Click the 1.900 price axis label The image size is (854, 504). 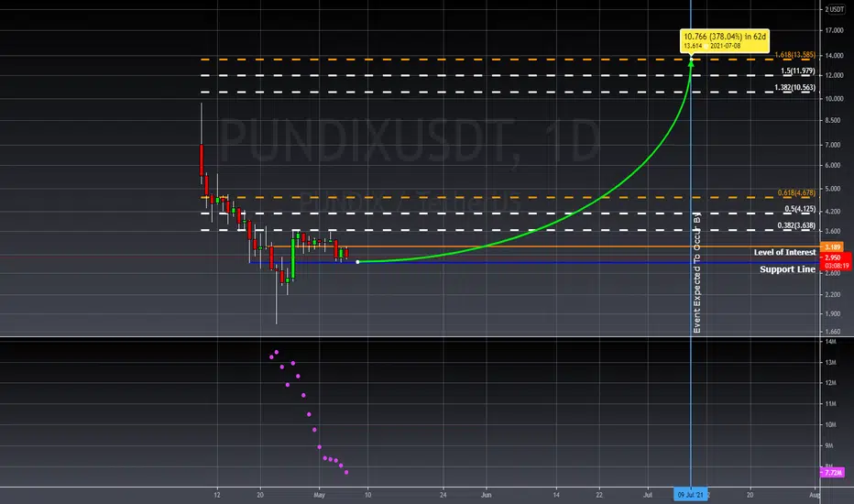[833, 313]
